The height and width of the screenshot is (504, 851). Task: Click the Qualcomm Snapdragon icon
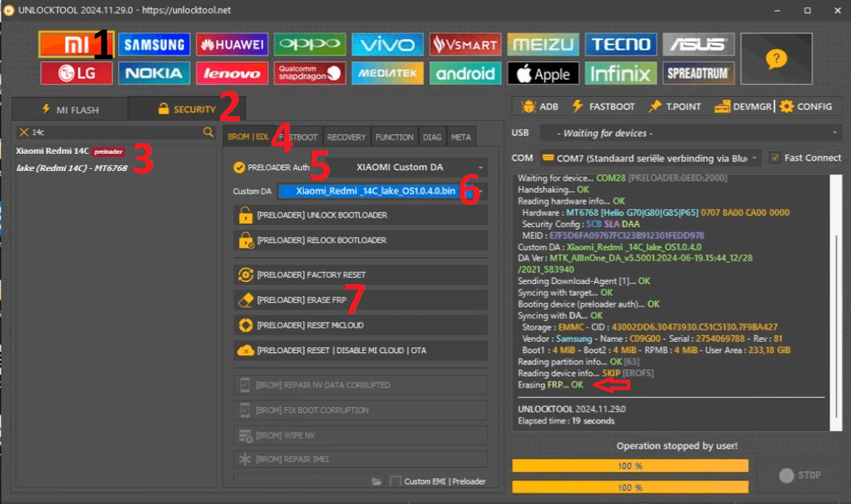pos(310,73)
